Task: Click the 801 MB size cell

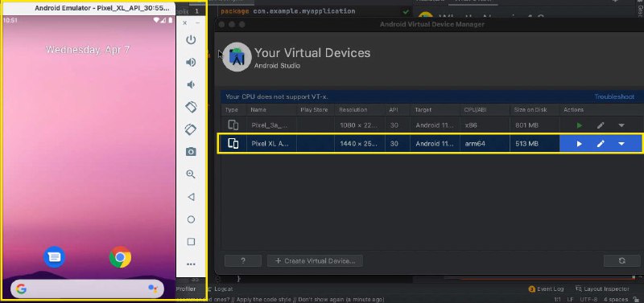Action: [526, 125]
